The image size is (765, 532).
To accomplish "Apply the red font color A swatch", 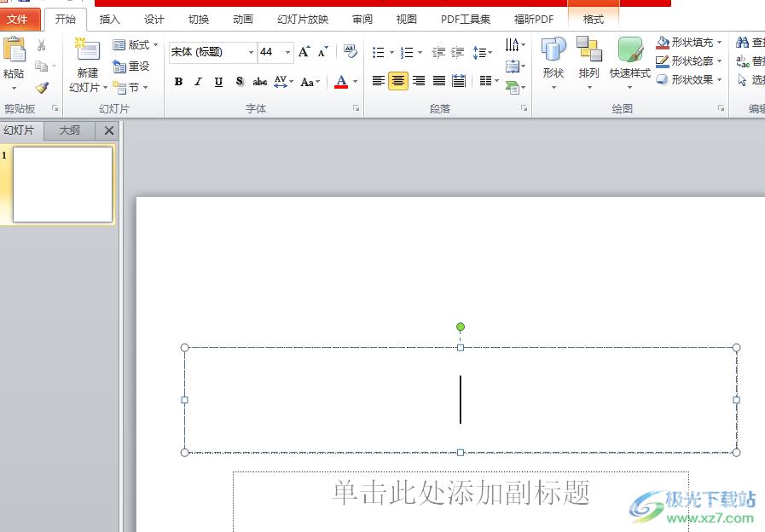I will pyautogui.click(x=341, y=82).
